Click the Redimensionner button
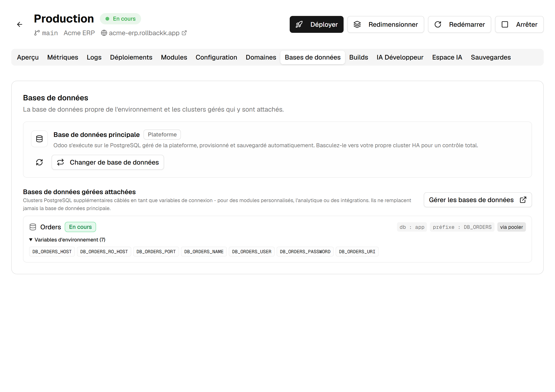The image size is (555, 392). (x=386, y=24)
